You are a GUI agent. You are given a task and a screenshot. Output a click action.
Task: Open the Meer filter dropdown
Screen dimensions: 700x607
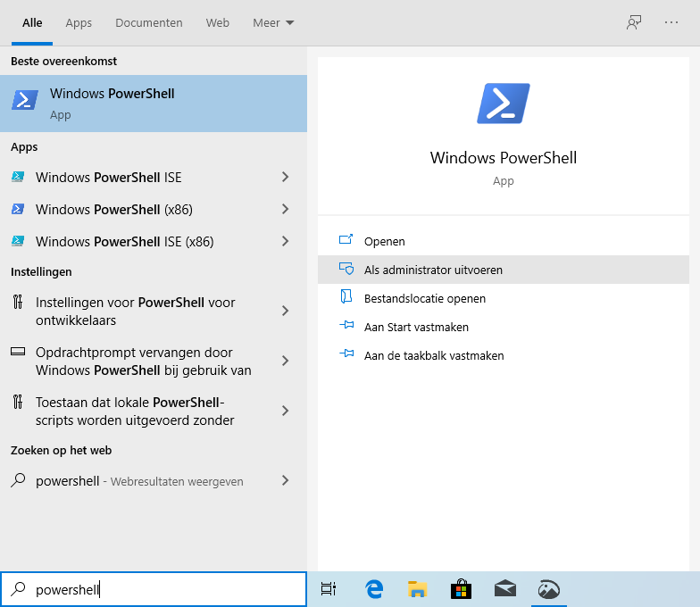coord(273,22)
